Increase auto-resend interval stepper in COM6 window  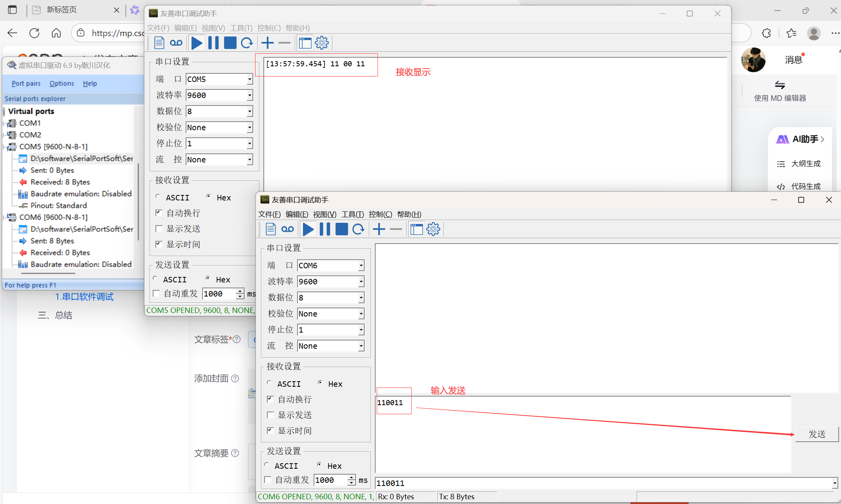click(x=351, y=477)
